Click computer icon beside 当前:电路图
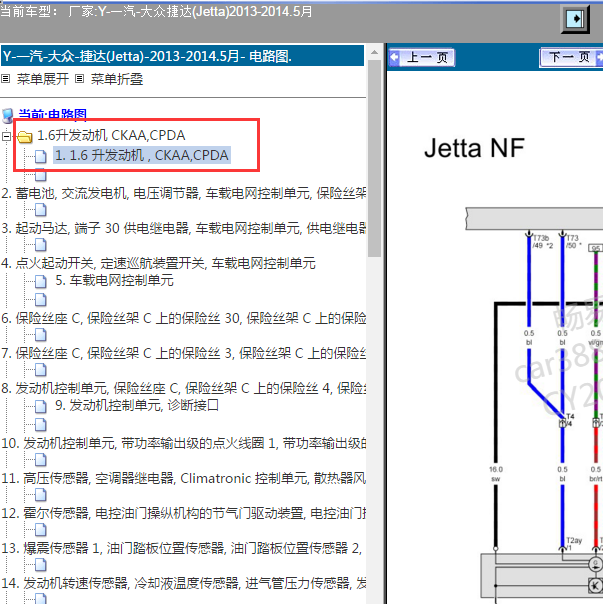The width and height of the screenshot is (603, 604). point(8,115)
